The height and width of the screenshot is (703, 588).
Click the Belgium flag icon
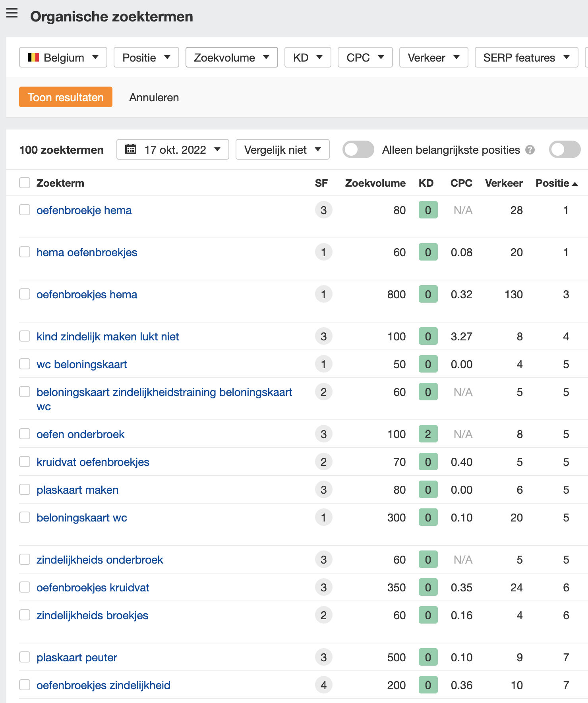pos(33,58)
